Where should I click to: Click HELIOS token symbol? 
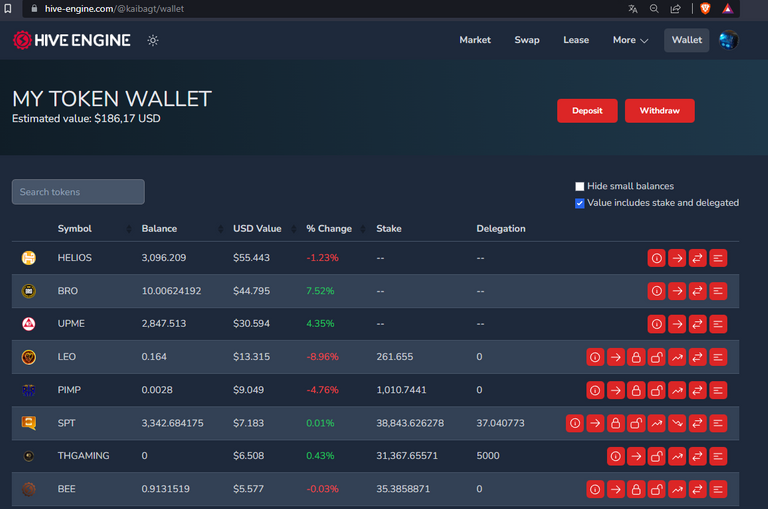[x=74, y=258]
